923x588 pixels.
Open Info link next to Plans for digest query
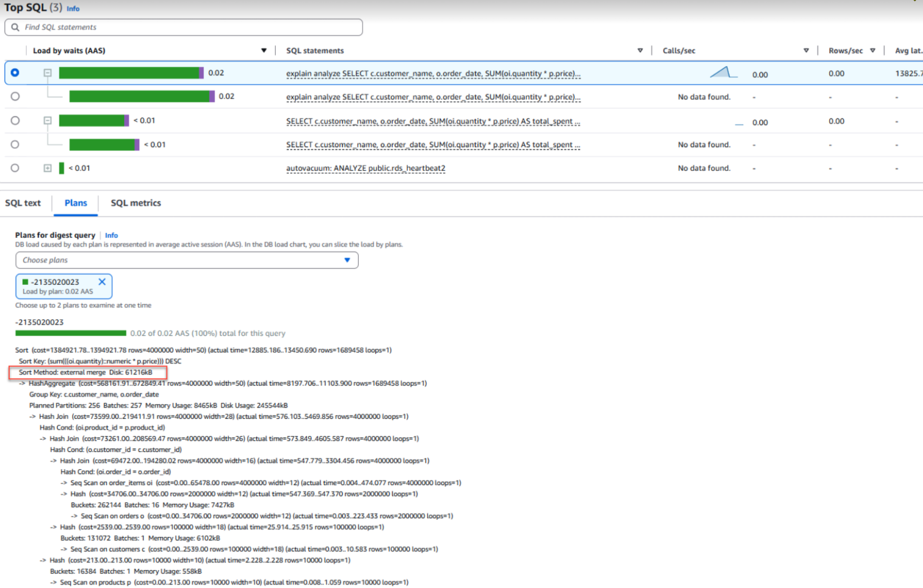(111, 235)
